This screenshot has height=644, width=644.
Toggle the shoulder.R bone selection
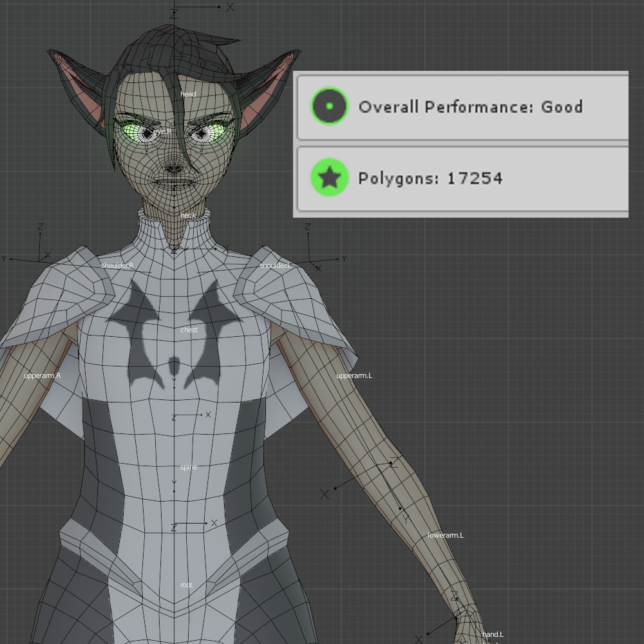pyautogui.click(x=118, y=264)
